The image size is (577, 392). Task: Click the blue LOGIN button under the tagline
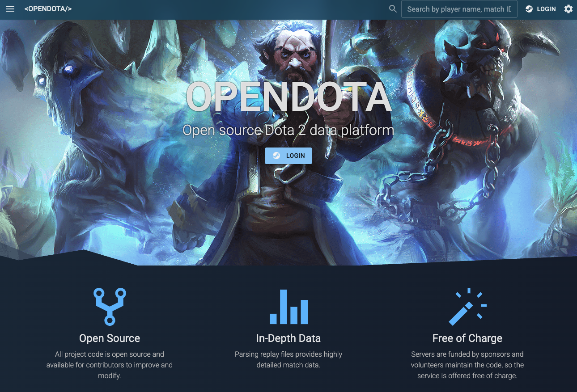pyautogui.click(x=288, y=156)
